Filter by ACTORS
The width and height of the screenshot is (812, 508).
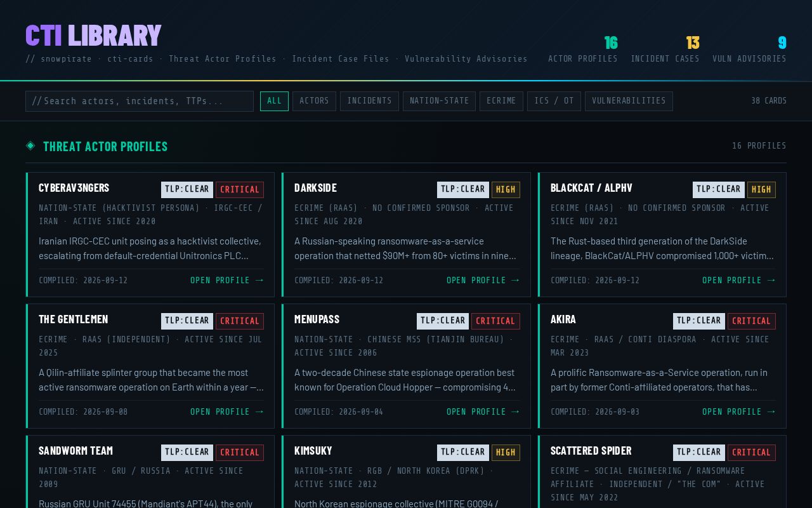point(314,101)
